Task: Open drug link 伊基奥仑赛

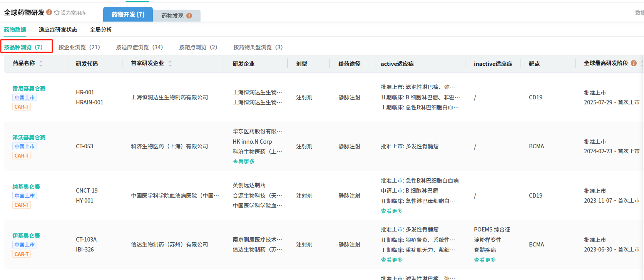Action: coord(26,236)
